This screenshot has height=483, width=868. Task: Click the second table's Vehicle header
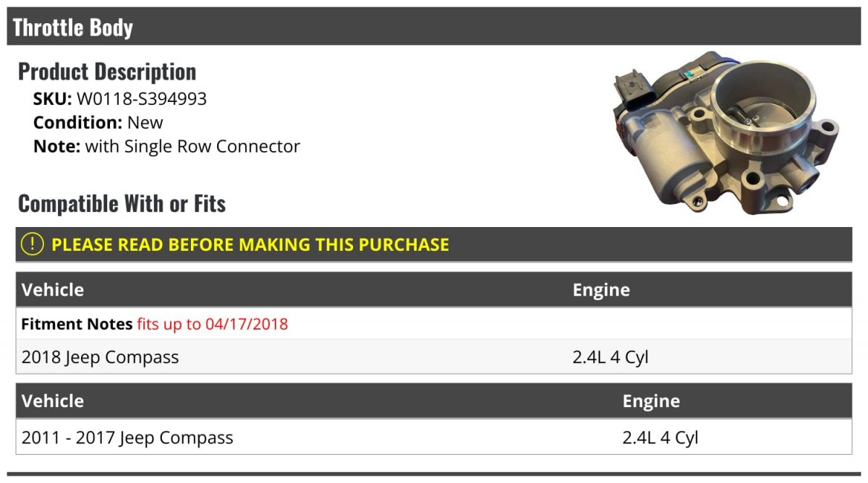53,401
